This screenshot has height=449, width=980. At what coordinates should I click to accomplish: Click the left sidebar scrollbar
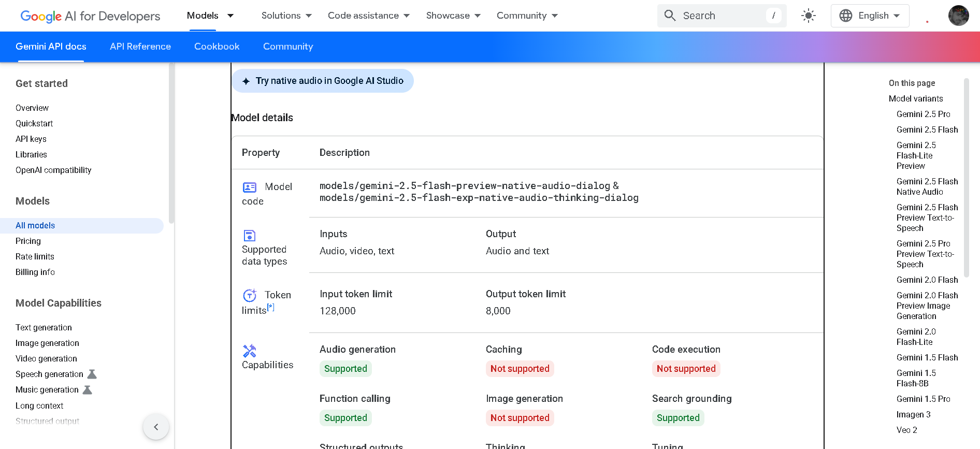pos(171,143)
